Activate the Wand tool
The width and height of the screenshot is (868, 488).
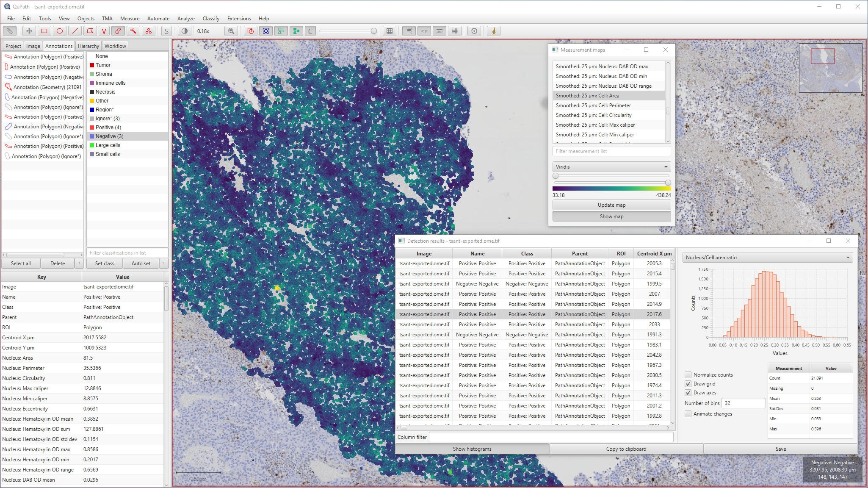pyautogui.click(x=133, y=31)
